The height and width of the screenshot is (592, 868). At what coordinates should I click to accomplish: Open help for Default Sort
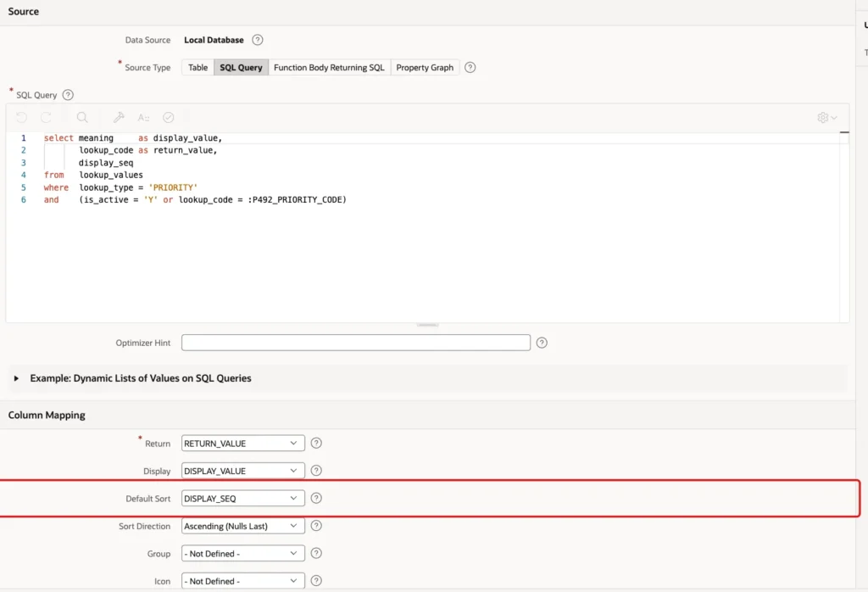click(x=316, y=498)
